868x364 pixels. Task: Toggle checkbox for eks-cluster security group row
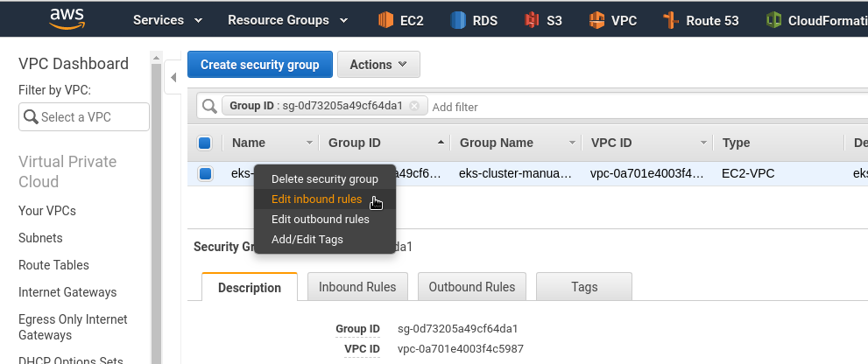coord(205,174)
